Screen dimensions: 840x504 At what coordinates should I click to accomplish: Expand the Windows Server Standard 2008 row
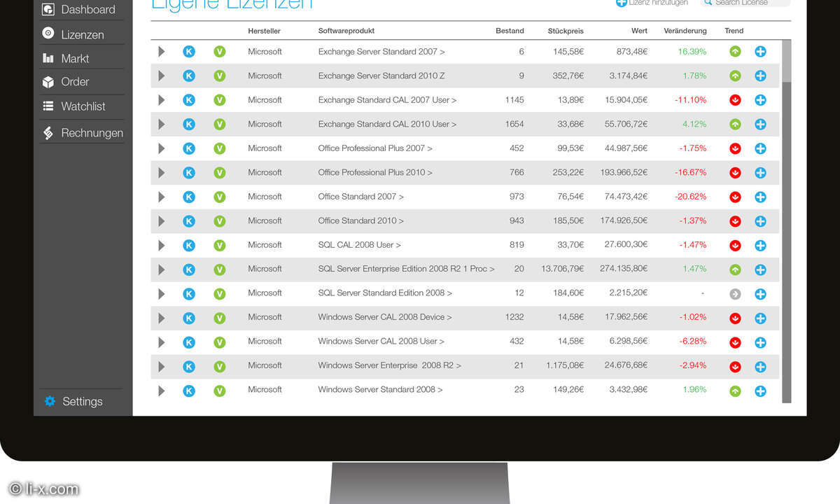162,391
